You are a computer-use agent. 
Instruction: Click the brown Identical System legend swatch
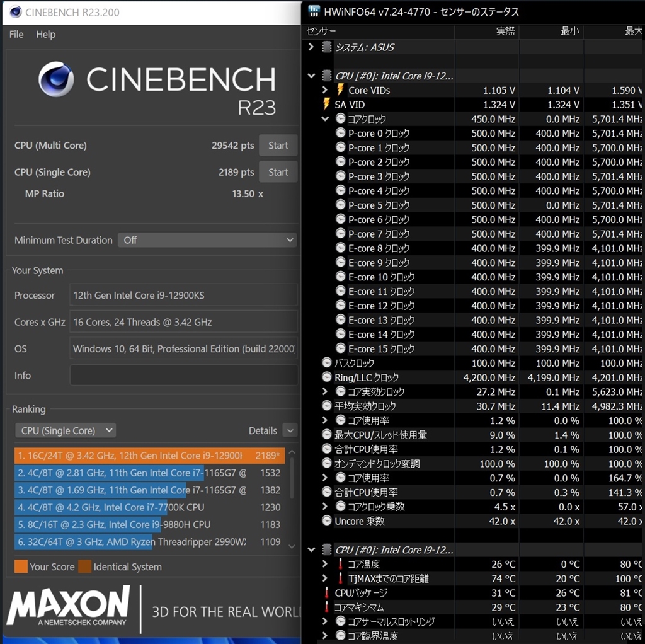click(x=85, y=566)
